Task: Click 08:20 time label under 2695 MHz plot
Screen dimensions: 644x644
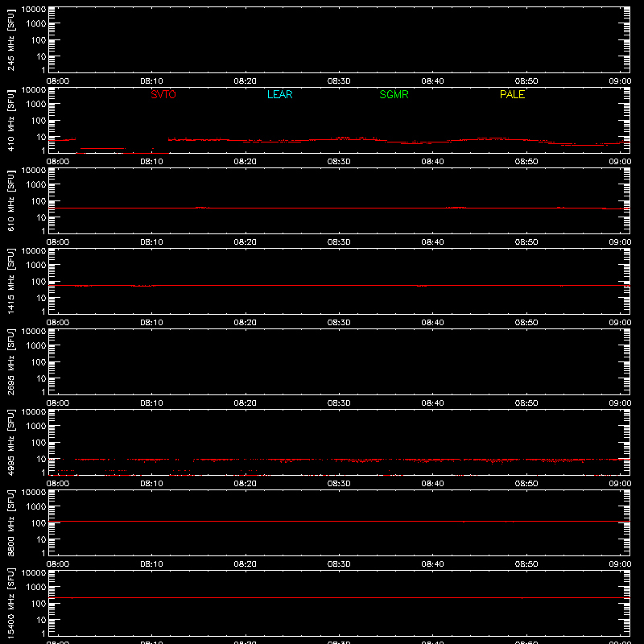Action: 246,403
